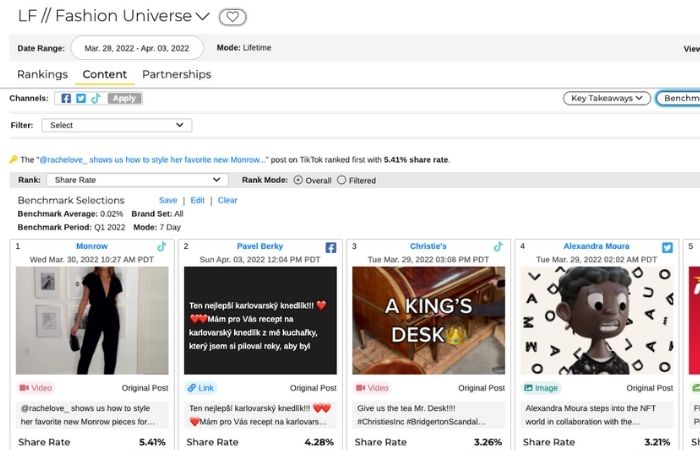Open the @rachelove_ post link in takeaway

153,160
